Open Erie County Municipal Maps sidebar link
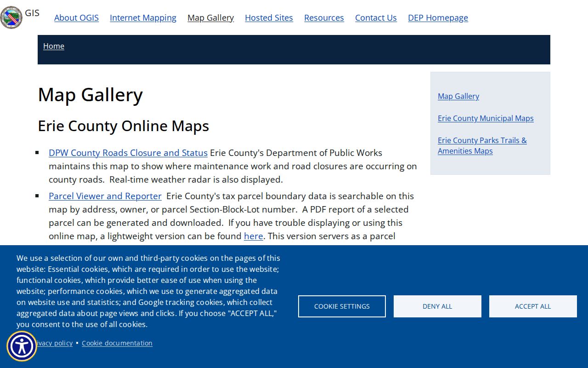Screen dimensions: 588x368 [x=486, y=118]
